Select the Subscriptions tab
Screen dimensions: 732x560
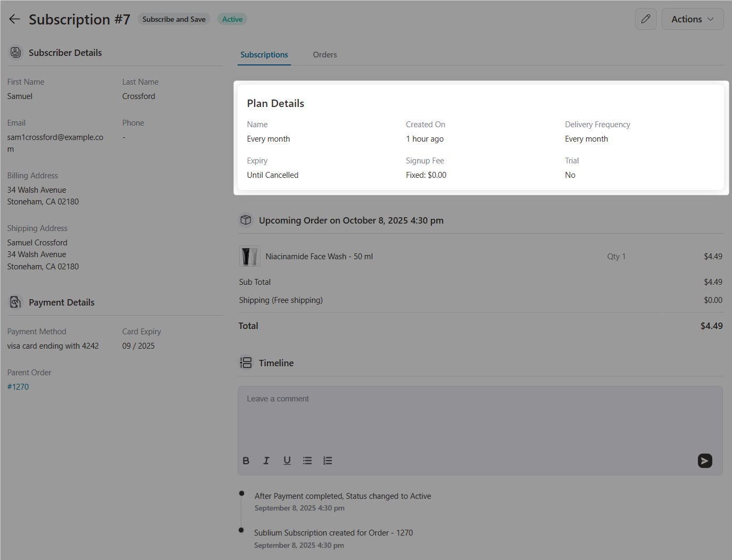[264, 54]
